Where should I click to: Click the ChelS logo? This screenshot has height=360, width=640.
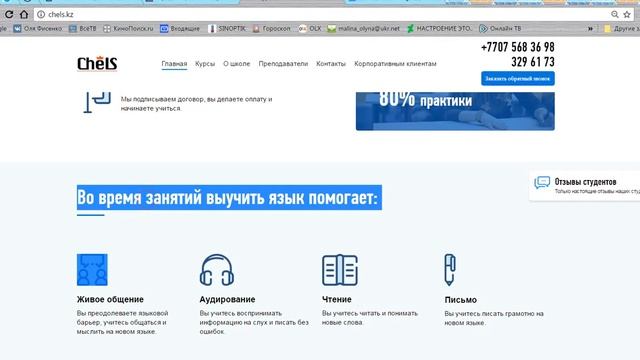[97, 64]
